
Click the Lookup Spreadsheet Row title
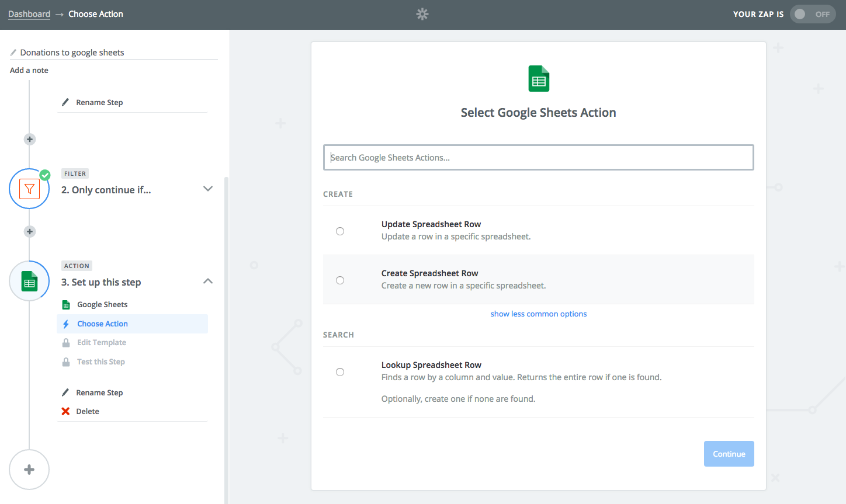[431, 365]
